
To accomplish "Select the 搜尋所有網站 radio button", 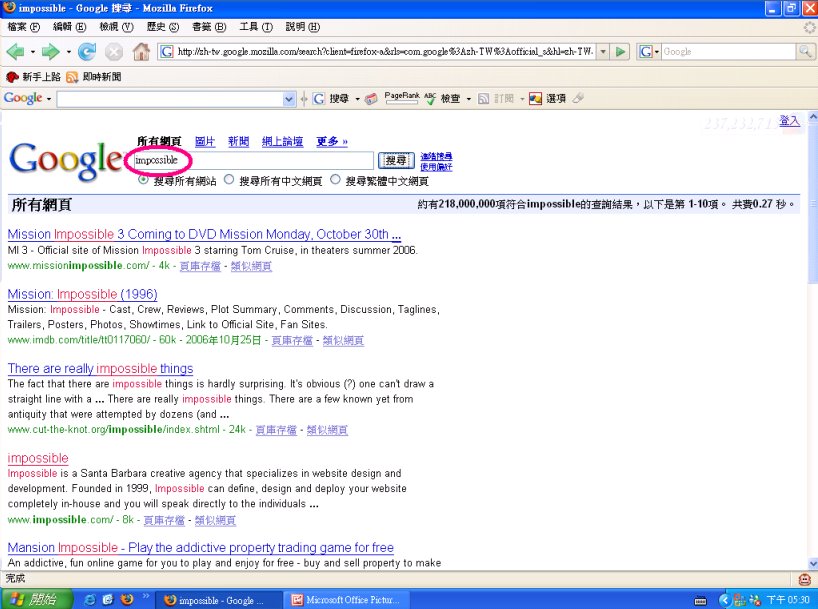I will click(143, 180).
